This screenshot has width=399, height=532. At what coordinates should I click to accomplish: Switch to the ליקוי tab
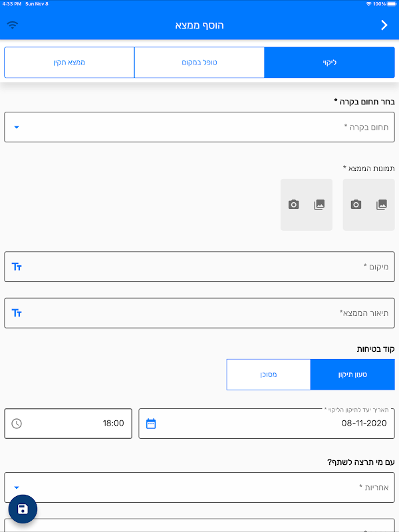(x=329, y=63)
